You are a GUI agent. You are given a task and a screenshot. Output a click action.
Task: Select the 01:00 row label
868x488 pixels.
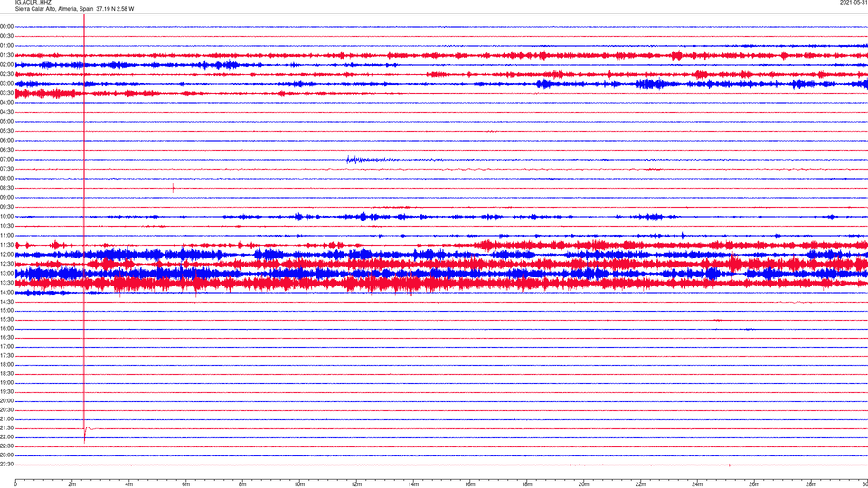coord(6,46)
